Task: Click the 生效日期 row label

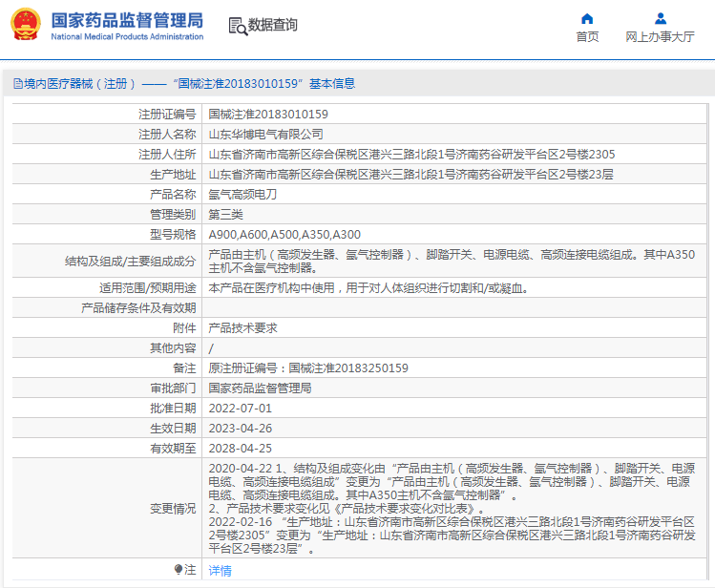Action: click(173, 429)
